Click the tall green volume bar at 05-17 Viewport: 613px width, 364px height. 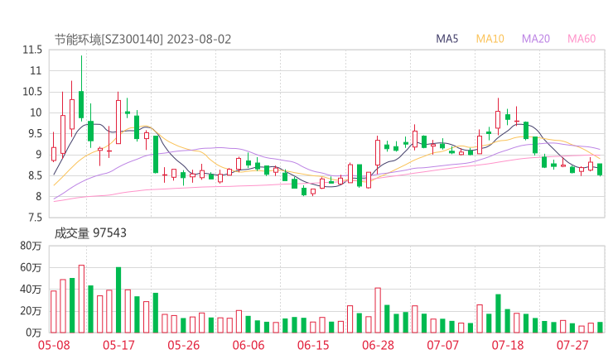click(118, 300)
